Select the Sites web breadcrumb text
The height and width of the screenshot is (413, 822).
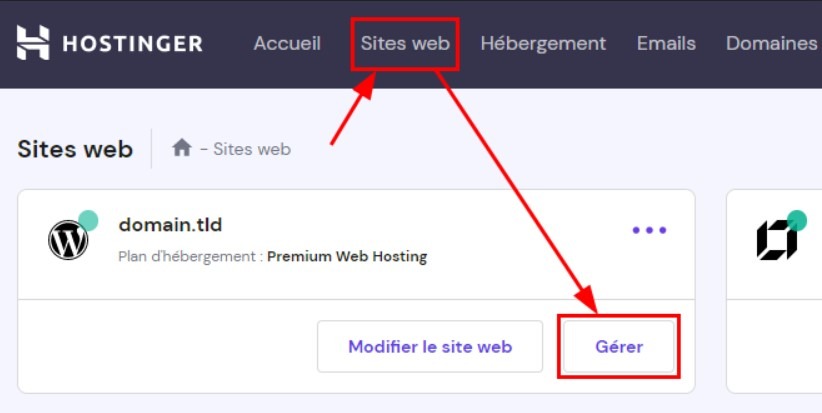pos(252,149)
